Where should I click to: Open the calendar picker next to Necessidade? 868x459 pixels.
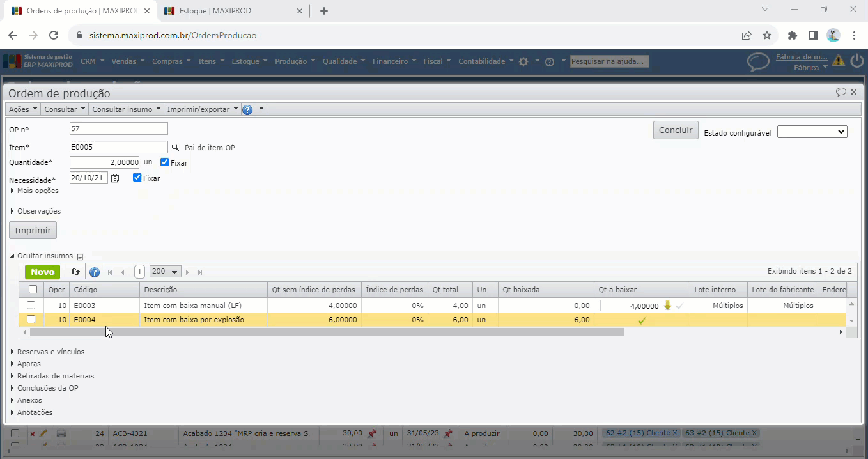coord(115,178)
